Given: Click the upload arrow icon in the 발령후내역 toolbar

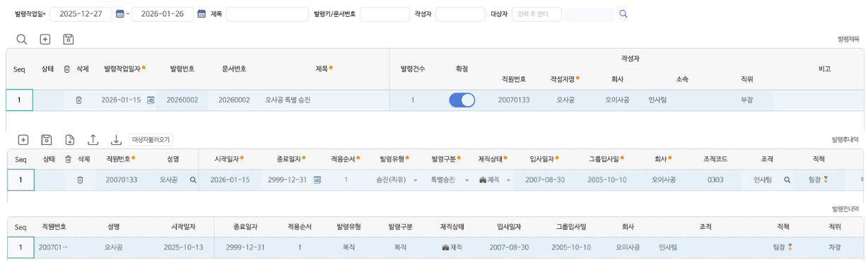Looking at the screenshot, I should coord(93,140).
